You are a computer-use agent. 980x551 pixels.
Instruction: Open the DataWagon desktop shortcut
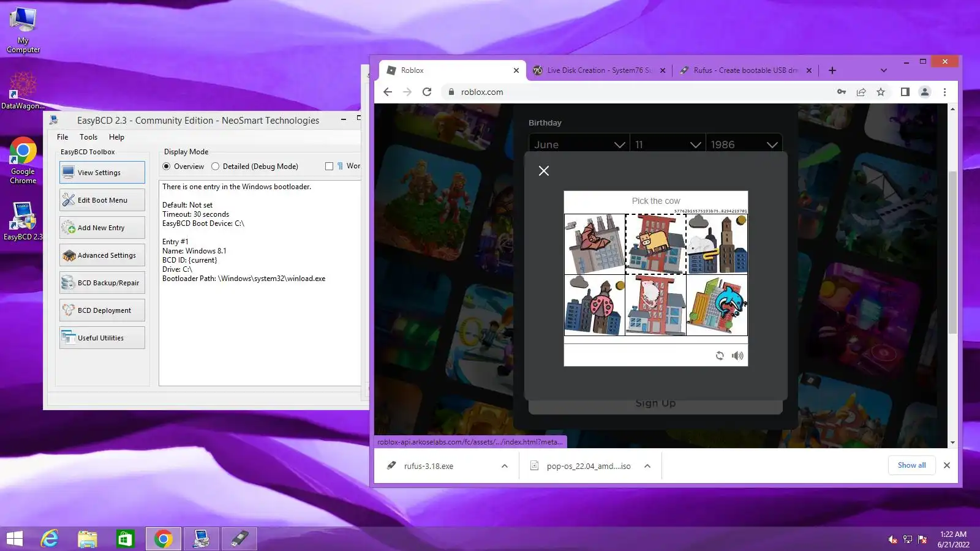[x=23, y=91]
